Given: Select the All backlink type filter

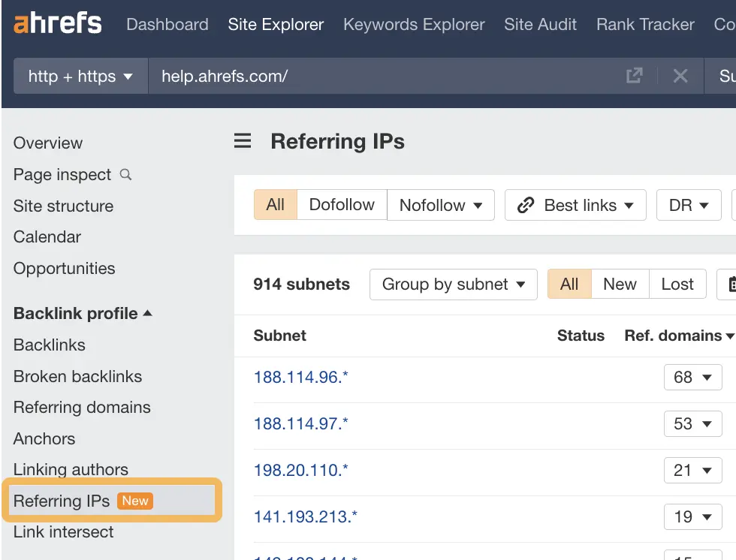Looking at the screenshot, I should point(275,204).
